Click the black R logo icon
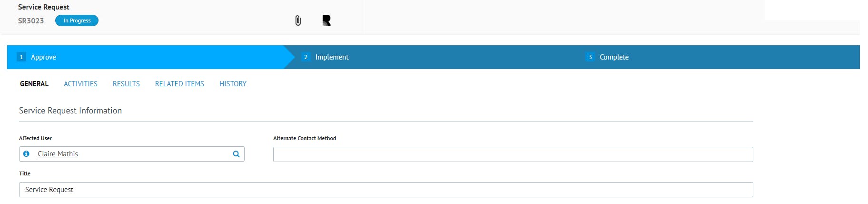868x204 pixels. [x=326, y=20]
